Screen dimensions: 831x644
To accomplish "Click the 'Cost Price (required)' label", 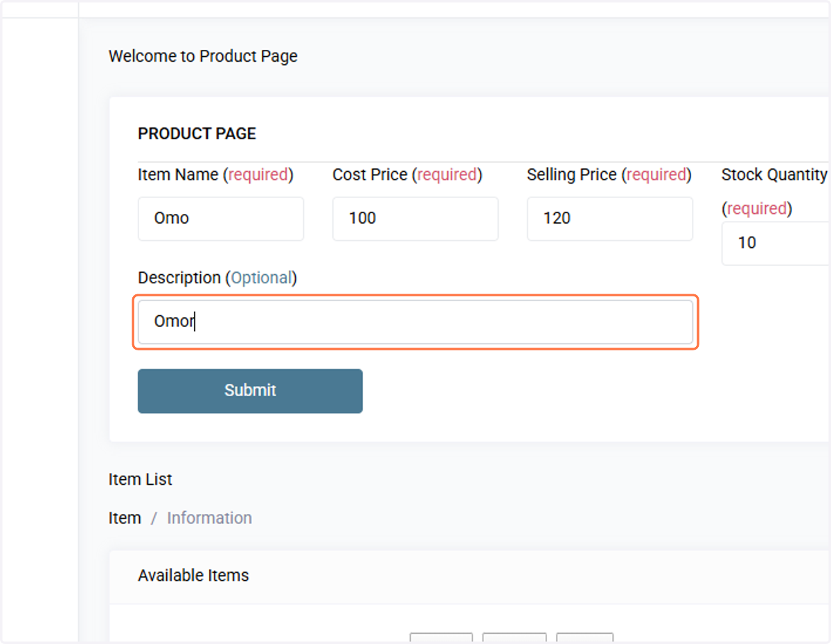I will 407,175.
